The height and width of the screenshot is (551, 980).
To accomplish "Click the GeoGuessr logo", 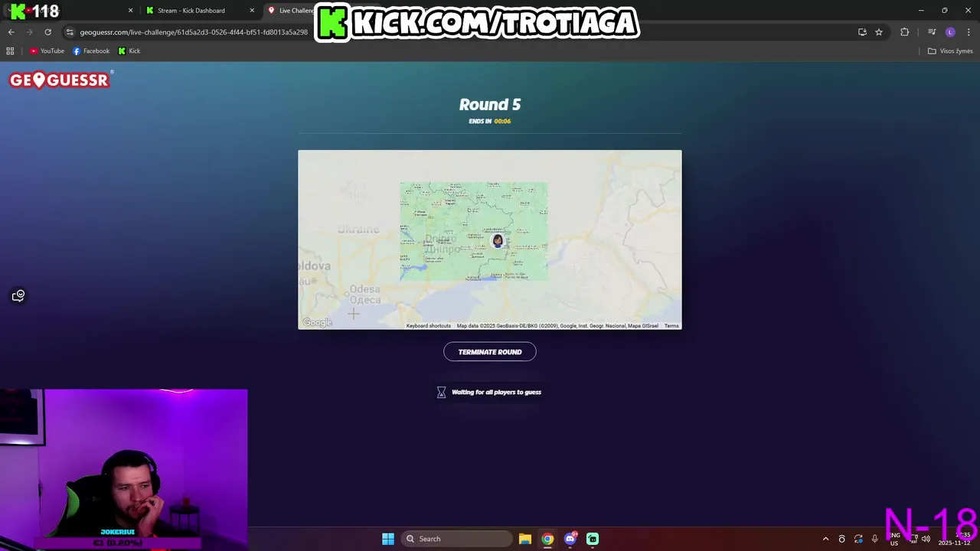I will (x=60, y=80).
